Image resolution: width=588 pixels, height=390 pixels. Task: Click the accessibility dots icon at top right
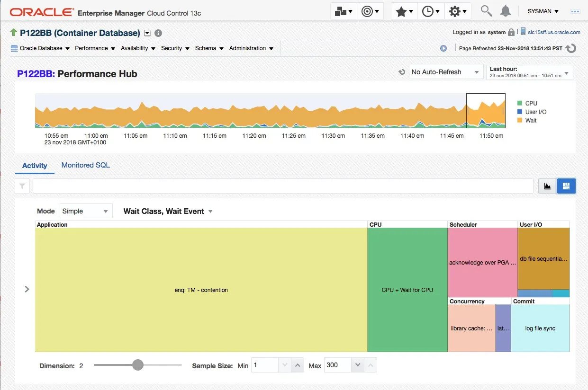(575, 11)
